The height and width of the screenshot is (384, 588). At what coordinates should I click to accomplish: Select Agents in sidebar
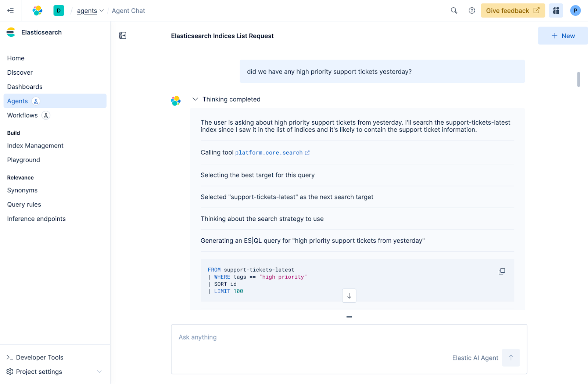point(55,101)
